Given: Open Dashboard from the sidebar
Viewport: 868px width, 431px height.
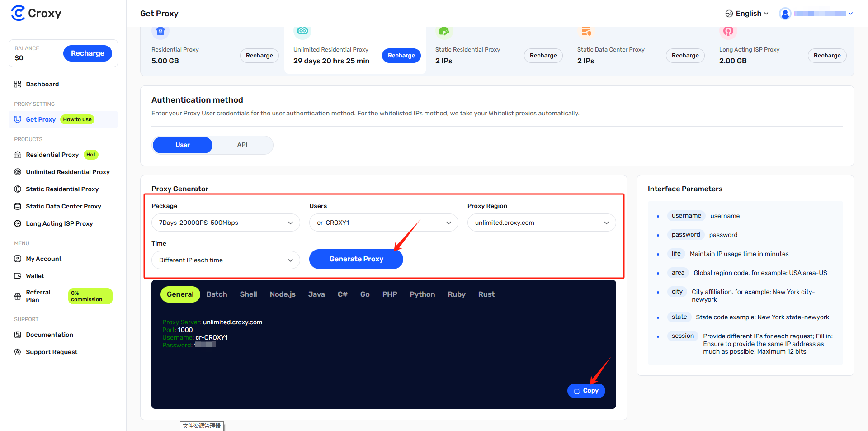Looking at the screenshot, I should point(63,84).
